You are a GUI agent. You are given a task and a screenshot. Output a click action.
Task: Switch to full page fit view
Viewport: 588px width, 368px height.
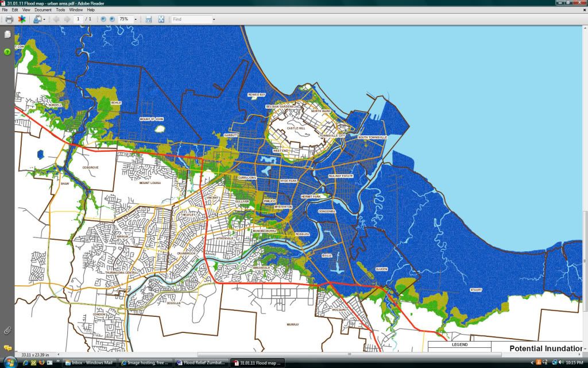click(x=161, y=19)
